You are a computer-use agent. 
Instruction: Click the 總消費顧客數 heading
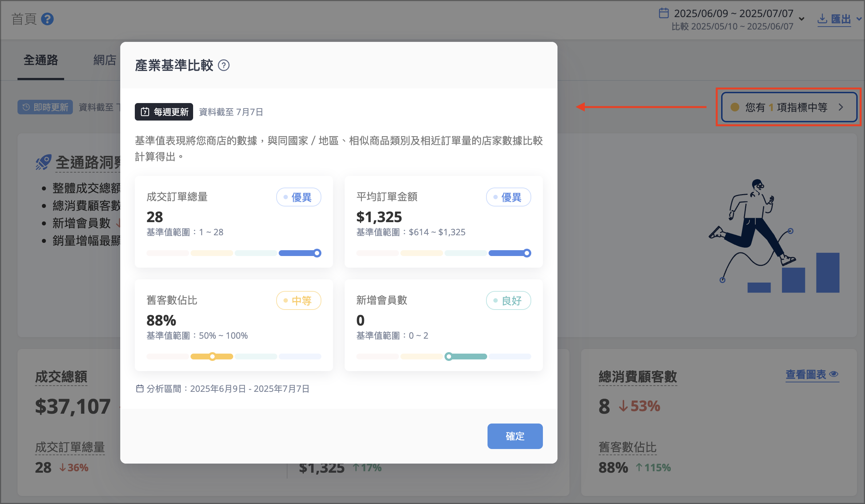638,377
